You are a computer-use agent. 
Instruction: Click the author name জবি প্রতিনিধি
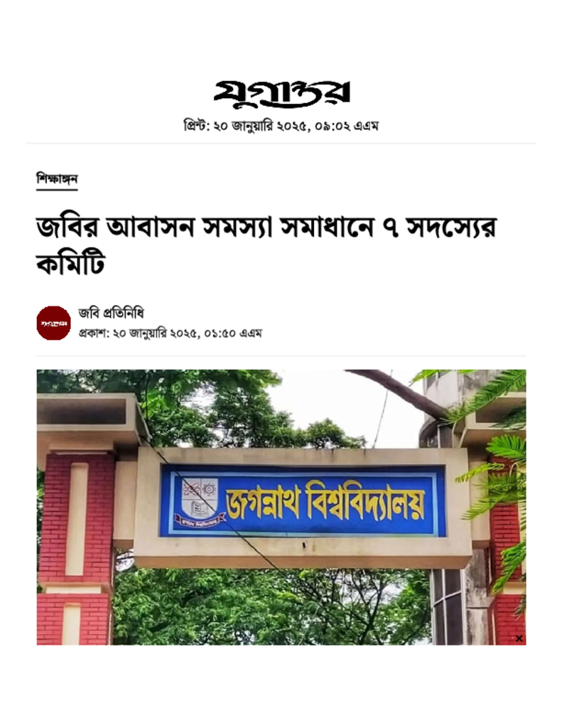click(111, 314)
